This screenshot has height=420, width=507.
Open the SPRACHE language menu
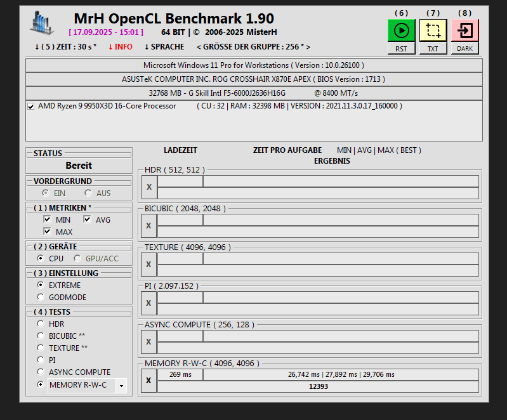[x=164, y=47]
